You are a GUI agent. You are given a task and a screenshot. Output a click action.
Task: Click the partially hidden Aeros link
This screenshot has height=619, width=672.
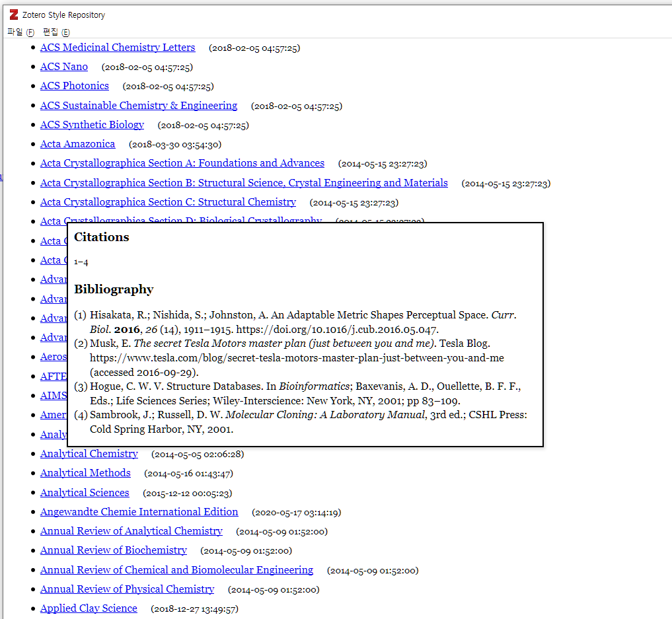pos(54,357)
